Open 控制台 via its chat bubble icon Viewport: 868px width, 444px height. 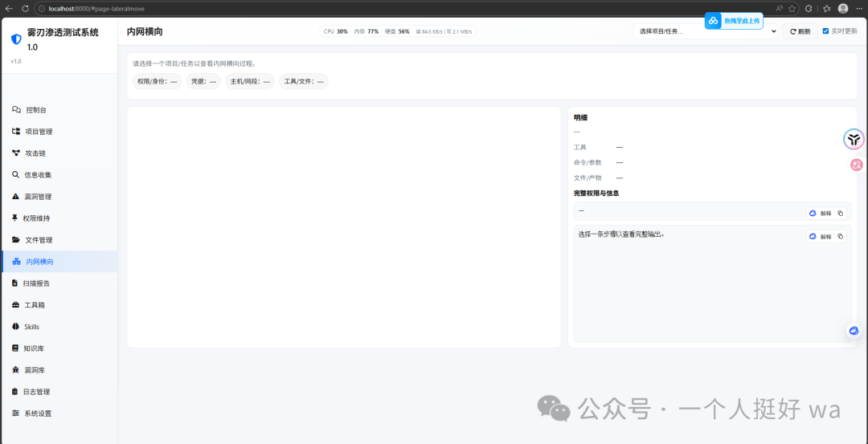(17, 110)
